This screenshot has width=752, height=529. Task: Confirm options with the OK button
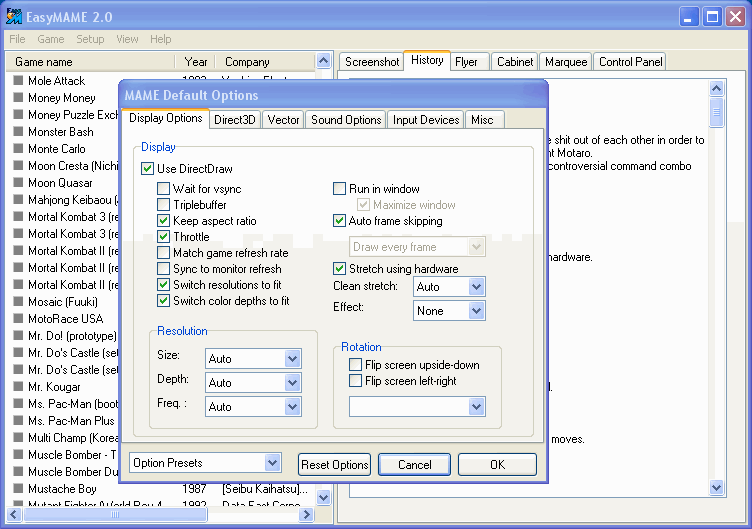pyautogui.click(x=497, y=464)
